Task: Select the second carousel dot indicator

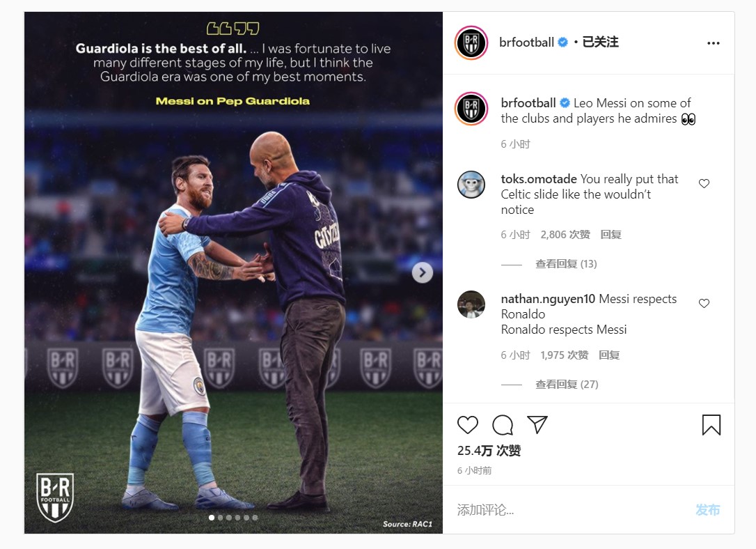Action: [221, 518]
